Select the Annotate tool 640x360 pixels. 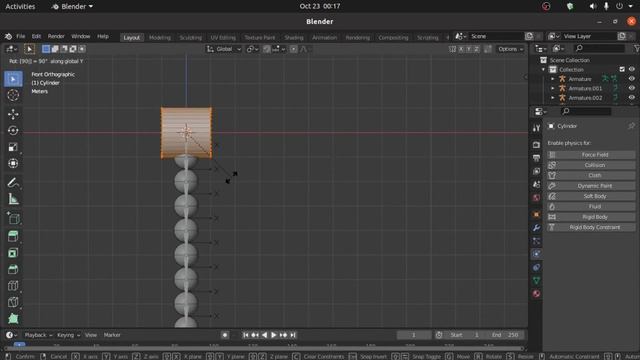[13, 182]
